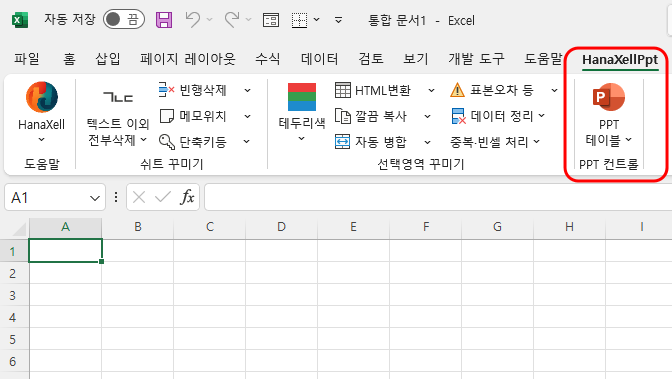Select column C header

[x=210, y=227]
